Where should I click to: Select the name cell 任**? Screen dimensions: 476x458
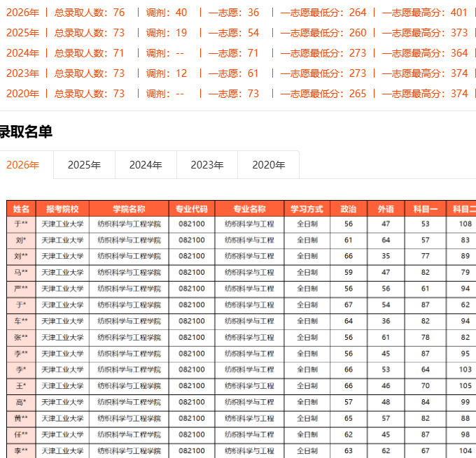click(x=21, y=435)
